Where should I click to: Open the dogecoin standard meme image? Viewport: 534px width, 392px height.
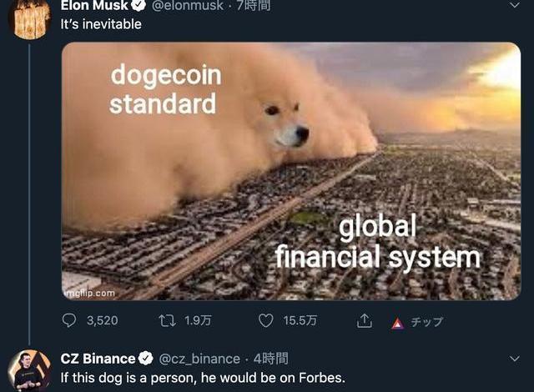(x=291, y=171)
